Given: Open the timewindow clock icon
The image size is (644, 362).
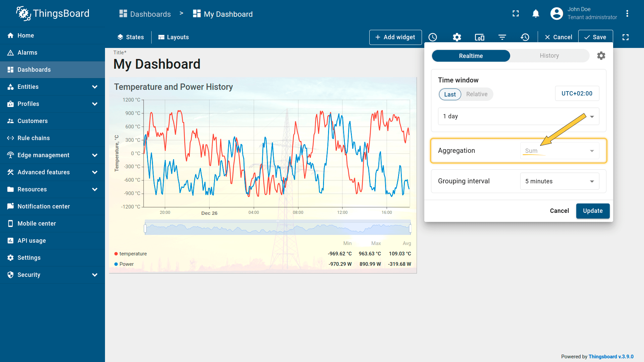Looking at the screenshot, I should tap(433, 37).
